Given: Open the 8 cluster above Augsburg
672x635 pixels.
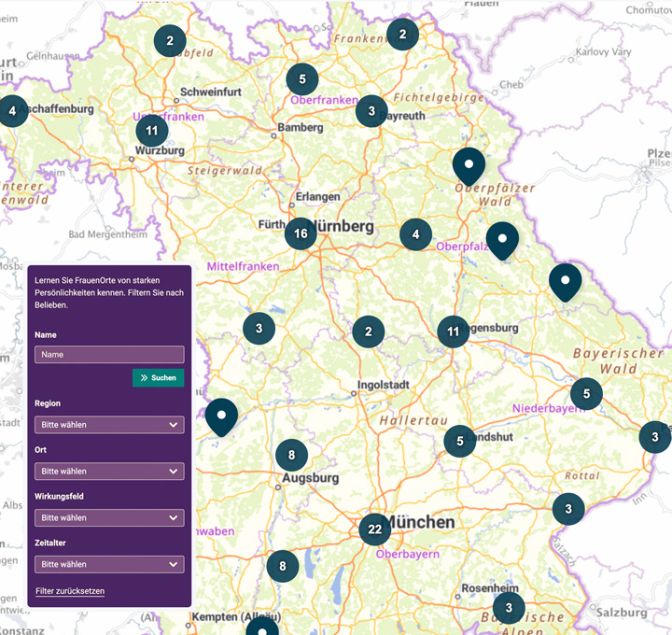Looking at the screenshot, I should pos(291,455).
